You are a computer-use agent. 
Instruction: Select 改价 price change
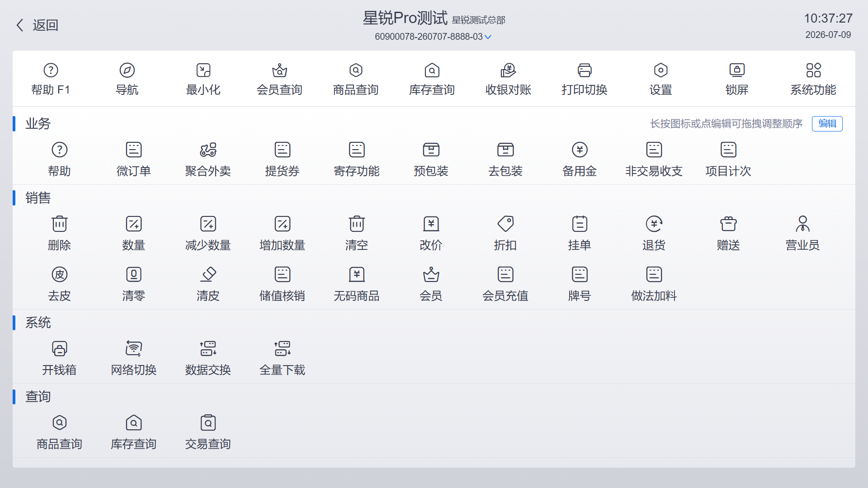pos(431,234)
